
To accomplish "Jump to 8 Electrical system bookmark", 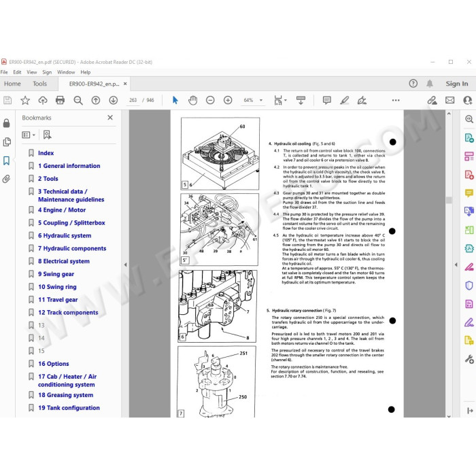I will (x=64, y=261).
